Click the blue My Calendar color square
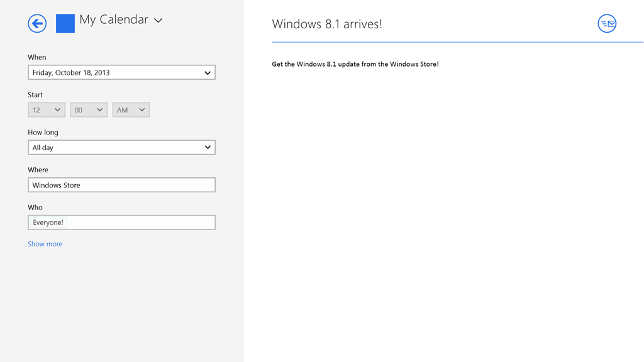 (x=65, y=23)
